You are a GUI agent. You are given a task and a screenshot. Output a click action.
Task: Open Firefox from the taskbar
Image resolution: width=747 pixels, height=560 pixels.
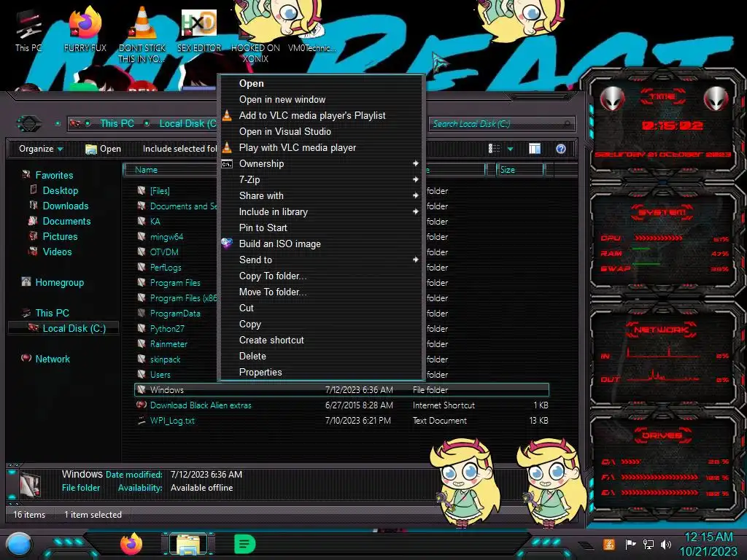[131, 544]
